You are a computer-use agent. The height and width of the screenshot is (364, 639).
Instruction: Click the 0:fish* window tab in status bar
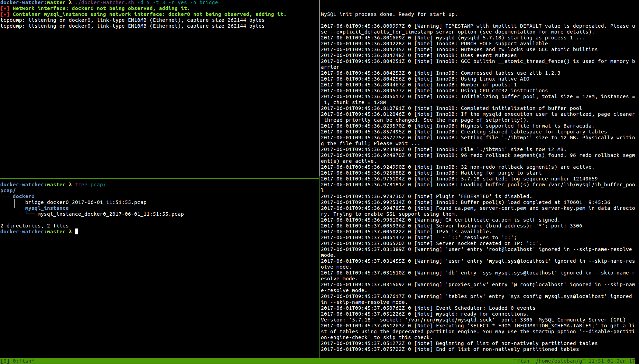pos(23,361)
